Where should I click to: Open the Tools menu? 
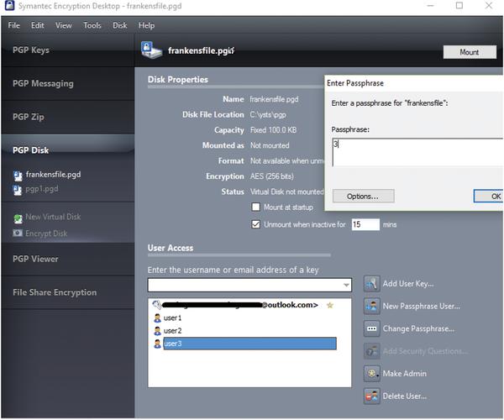pyautogui.click(x=92, y=25)
